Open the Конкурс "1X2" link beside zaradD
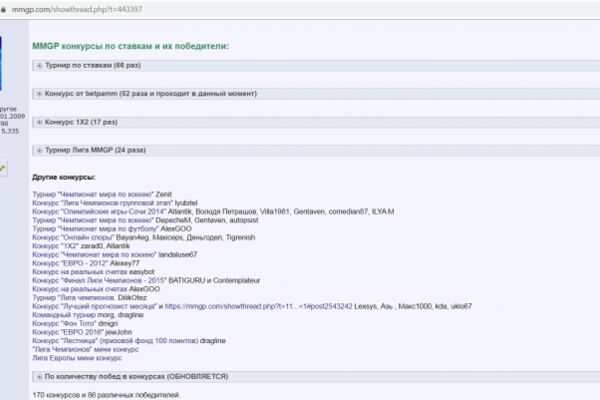The image size is (600, 400). pos(56,246)
